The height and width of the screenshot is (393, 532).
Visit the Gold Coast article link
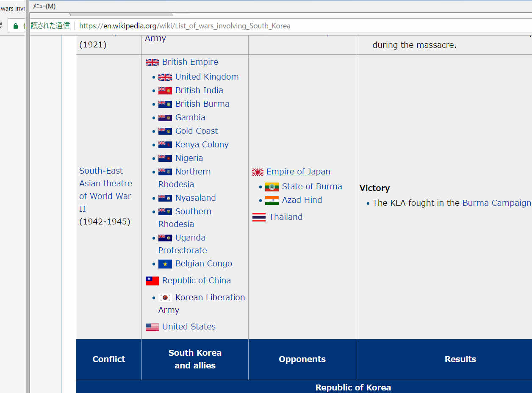point(197,131)
